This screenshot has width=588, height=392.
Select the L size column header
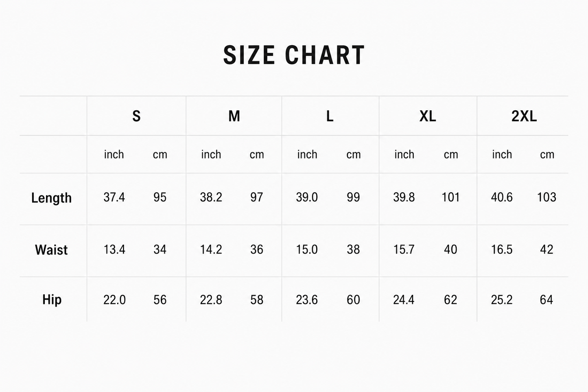coord(330,116)
